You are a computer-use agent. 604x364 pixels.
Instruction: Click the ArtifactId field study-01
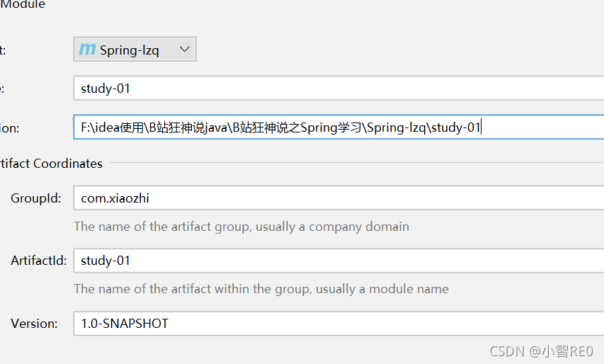338,261
